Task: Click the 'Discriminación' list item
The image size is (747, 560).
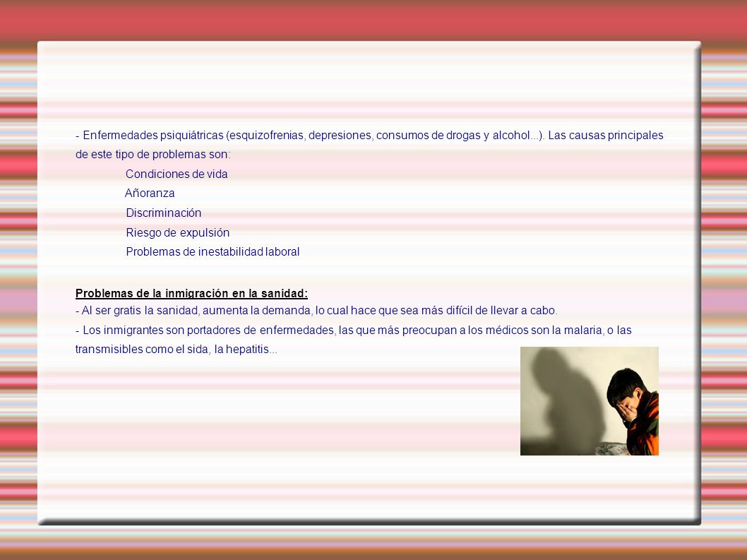Action: coord(163,213)
